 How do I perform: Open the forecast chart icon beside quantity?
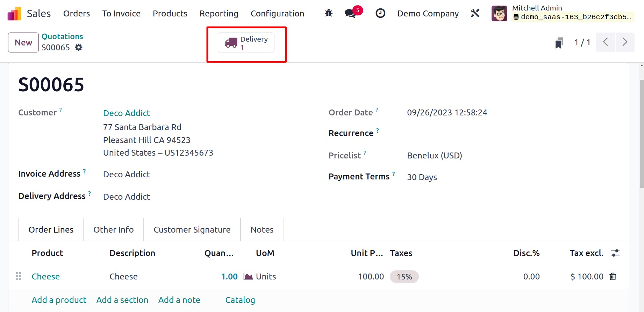click(x=248, y=276)
